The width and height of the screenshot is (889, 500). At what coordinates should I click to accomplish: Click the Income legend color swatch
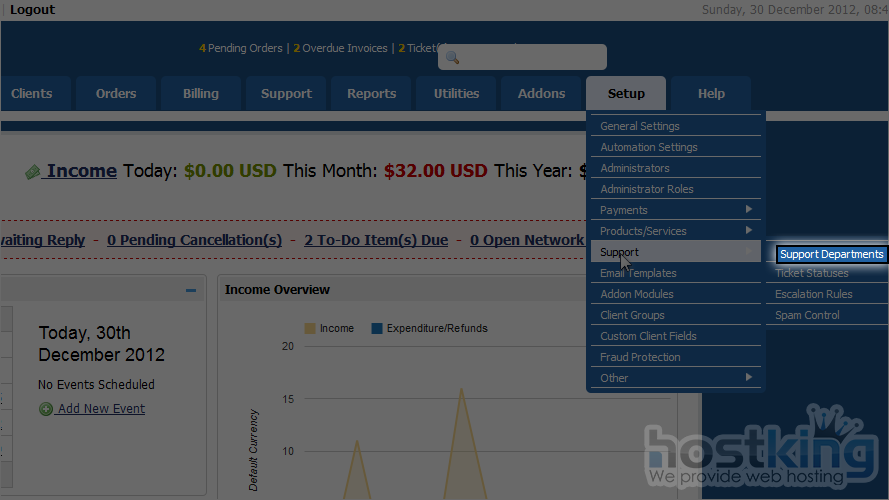pyautogui.click(x=310, y=328)
